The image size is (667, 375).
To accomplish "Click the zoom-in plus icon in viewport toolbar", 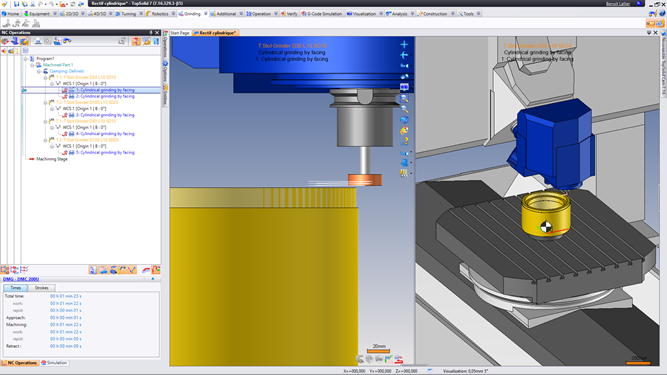I will point(404,44).
